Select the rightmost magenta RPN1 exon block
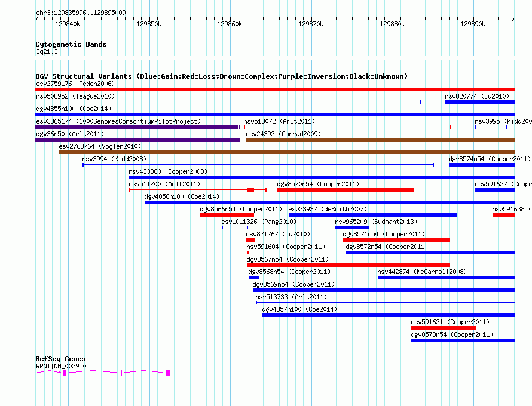Image resolution: width=532 pixels, height=406 pixels. [x=168, y=373]
